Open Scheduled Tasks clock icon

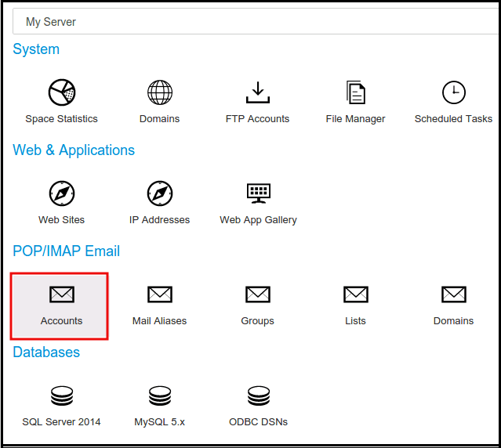[453, 92]
